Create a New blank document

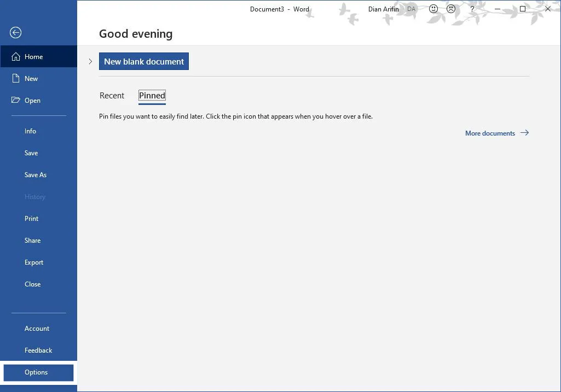pos(143,61)
